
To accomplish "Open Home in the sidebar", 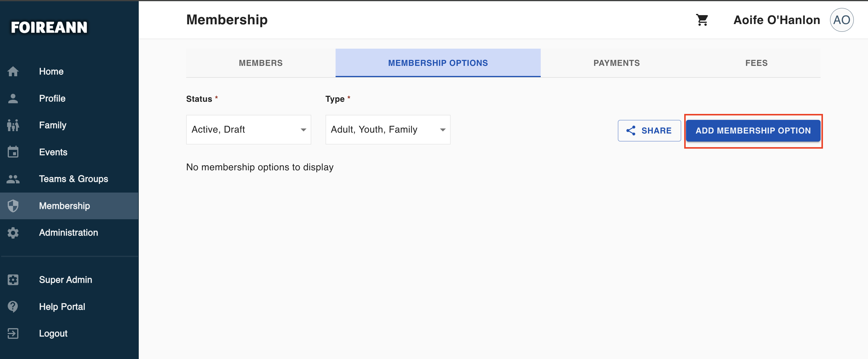I will pyautogui.click(x=69, y=72).
